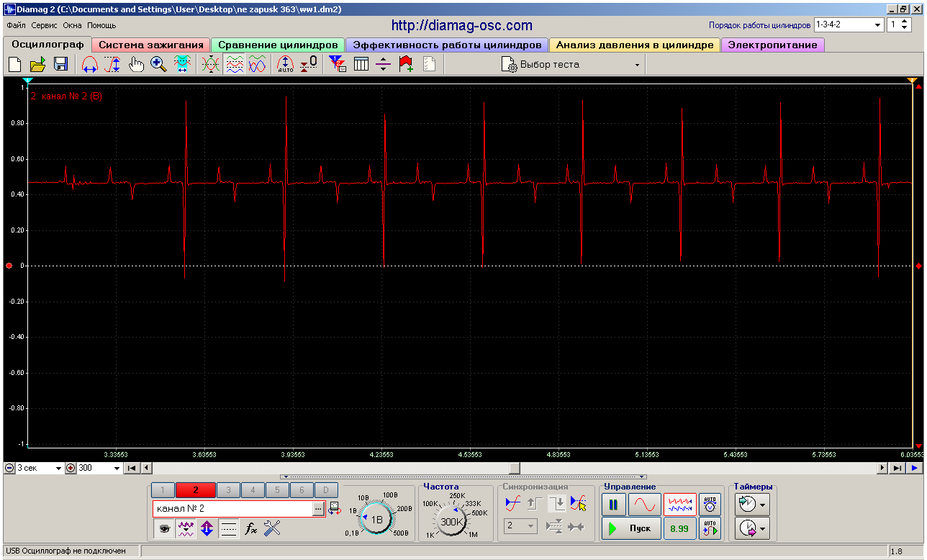Open cylinder firing order 1-3-4-2 dropdown
The image size is (927, 560).
849,24
